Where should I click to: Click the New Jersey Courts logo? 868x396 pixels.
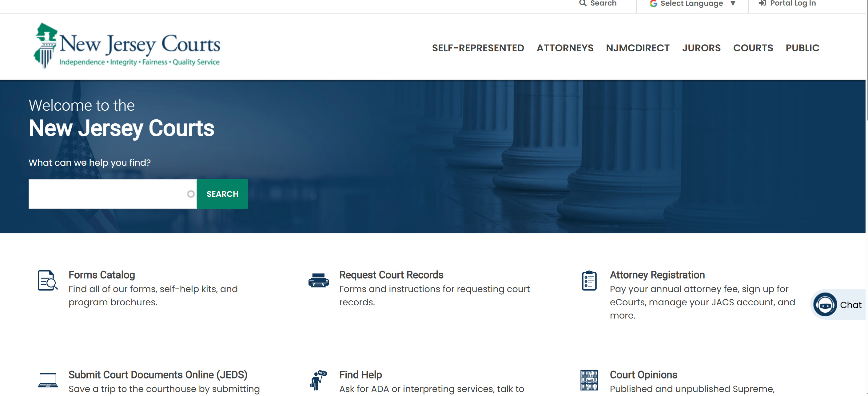pyautogui.click(x=127, y=46)
